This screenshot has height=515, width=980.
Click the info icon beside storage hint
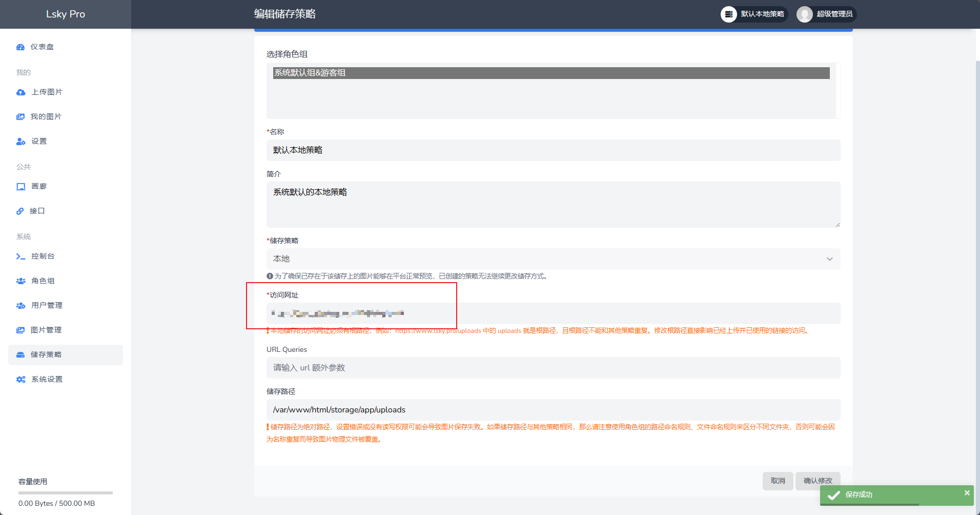(x=270, y=276)
